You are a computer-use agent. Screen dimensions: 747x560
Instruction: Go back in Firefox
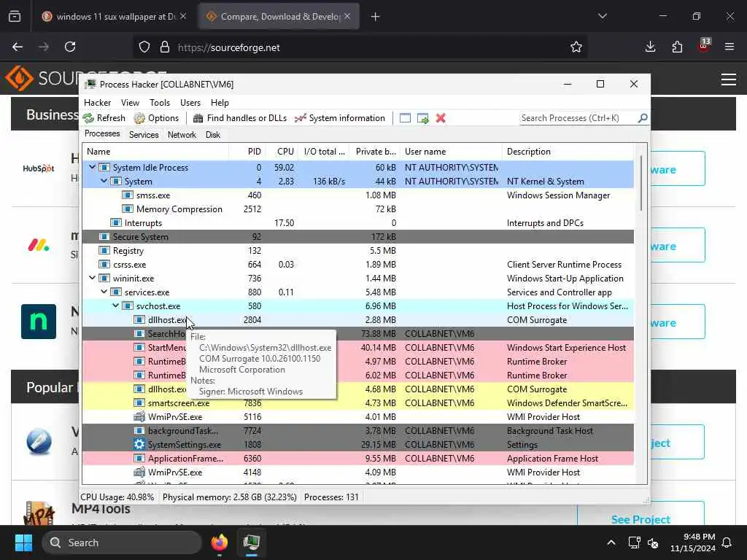[18, 47]
